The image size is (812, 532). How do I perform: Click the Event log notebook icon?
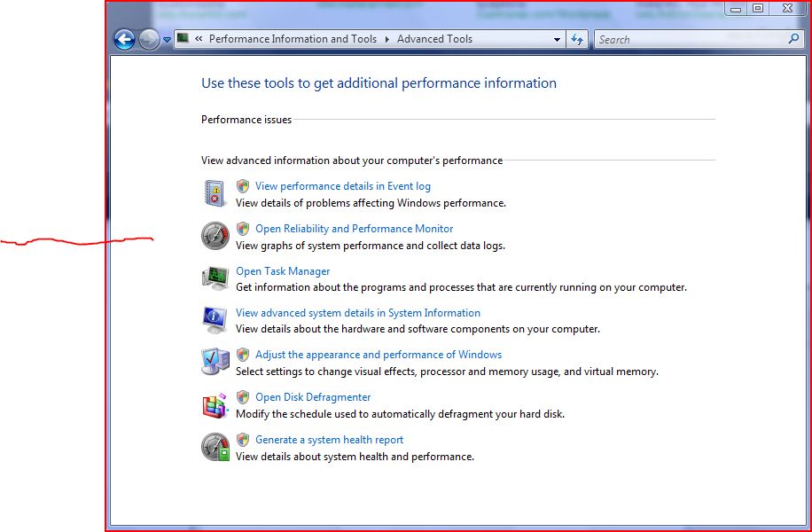point(215,194)
